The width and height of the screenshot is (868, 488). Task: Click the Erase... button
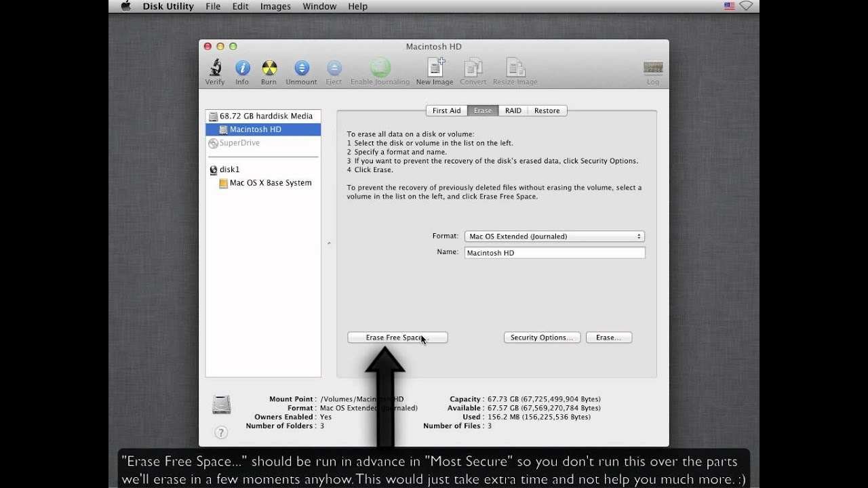[608, 338]
